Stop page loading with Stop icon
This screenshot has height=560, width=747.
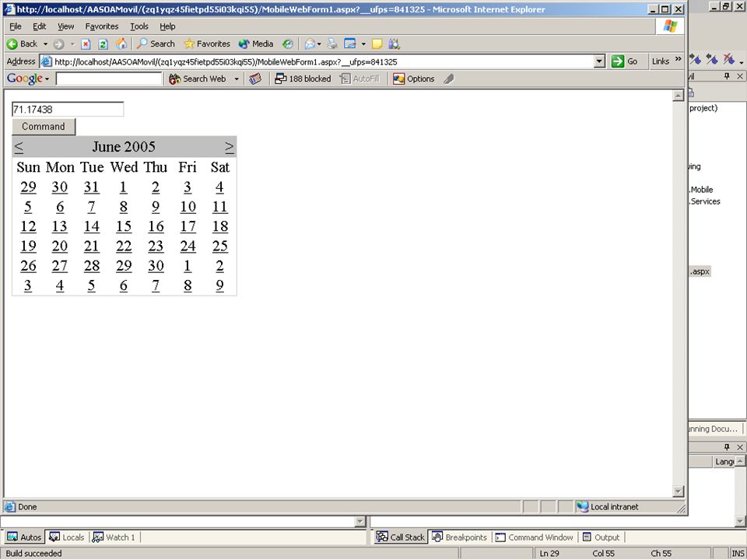tap(86, 44)
